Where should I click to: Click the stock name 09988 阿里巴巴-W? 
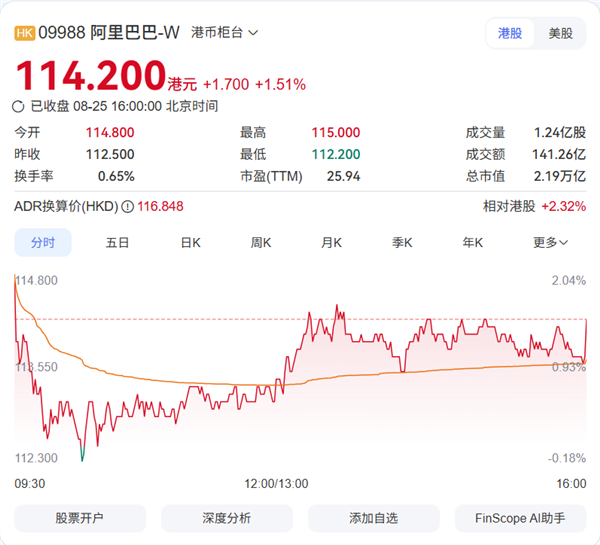pyautogui.click(x=109, y=33)
